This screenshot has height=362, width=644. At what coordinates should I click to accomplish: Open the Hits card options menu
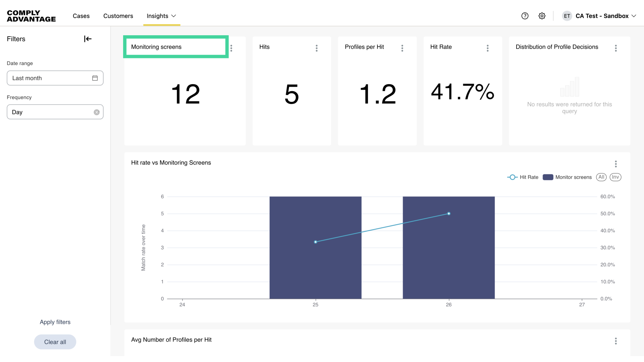coord(317,48)
